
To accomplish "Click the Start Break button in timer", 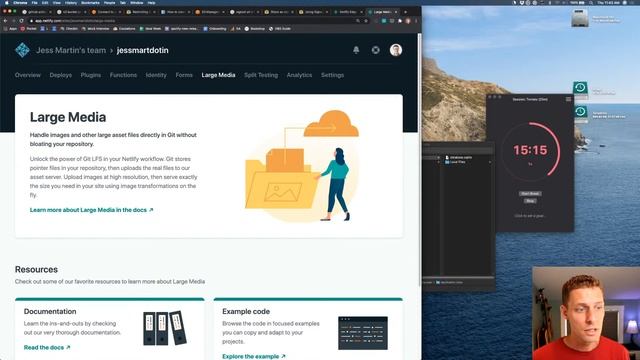I will point(530,193).
